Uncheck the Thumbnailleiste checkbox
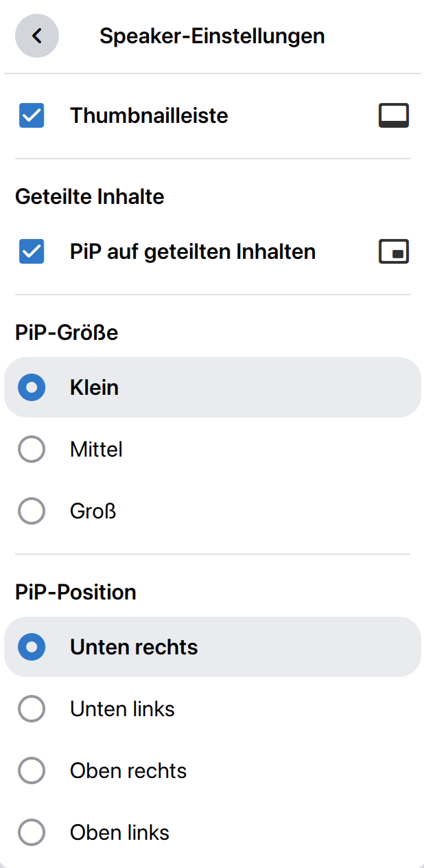This screenshot has width=424, height=868. coord(32,115)
